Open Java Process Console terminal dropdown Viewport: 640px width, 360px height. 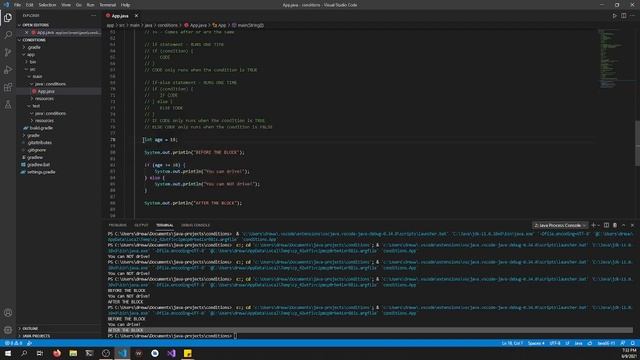pos(560,225)
